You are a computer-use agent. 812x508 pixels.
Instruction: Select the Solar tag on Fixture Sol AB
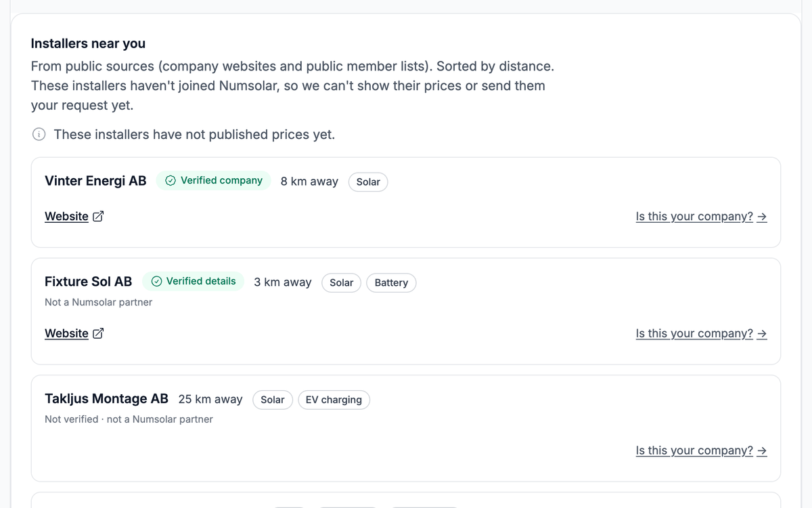click(x=342, y=282)
